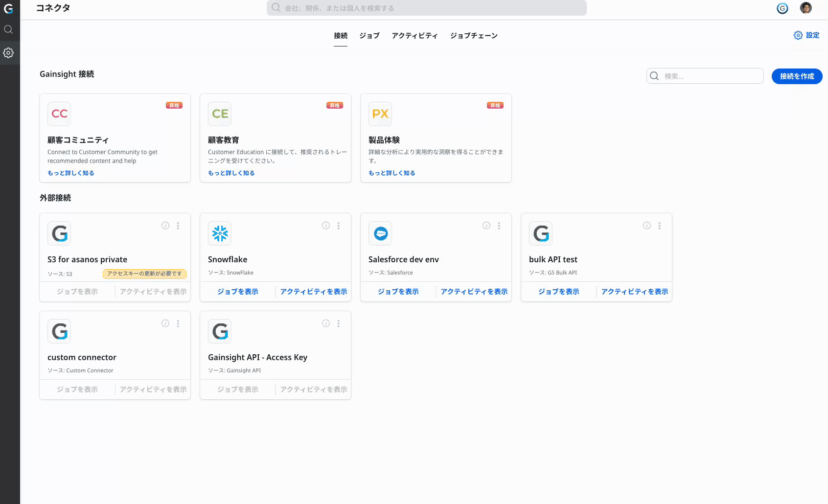The height and width of the screenshot is (504, 828).
Task: Focus the global company search field
Action: click(427, 8)
